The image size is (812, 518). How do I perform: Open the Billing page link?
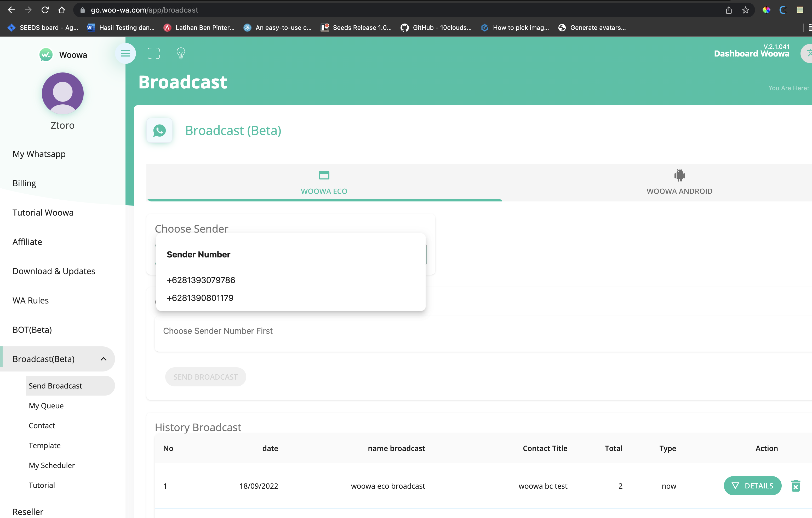24,183
